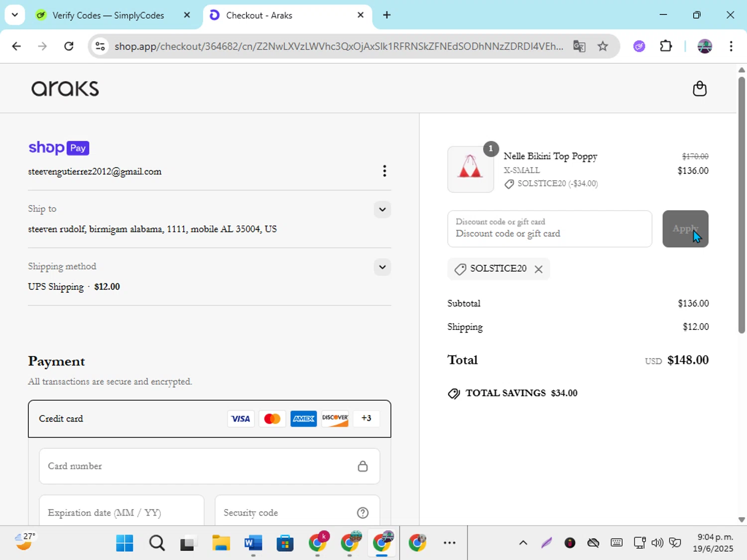This screenshot has width=747, height=560.
Task: View site information icon in address bar
Action: pos(100,46)
